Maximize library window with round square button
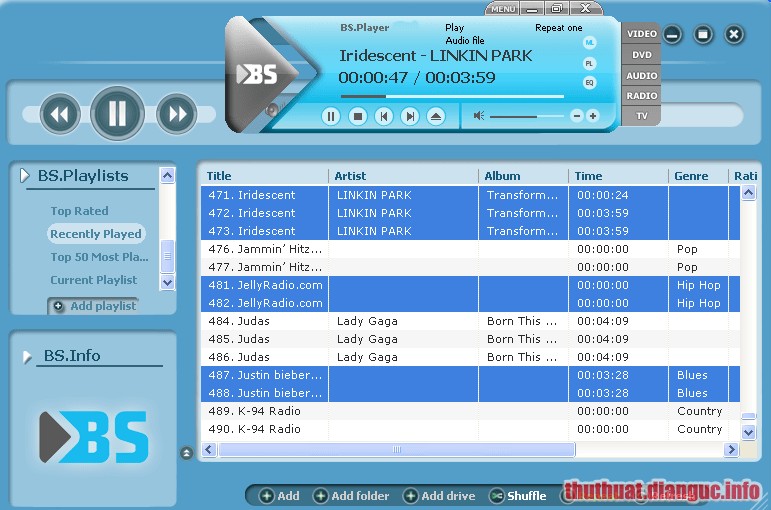 point(703,34)
